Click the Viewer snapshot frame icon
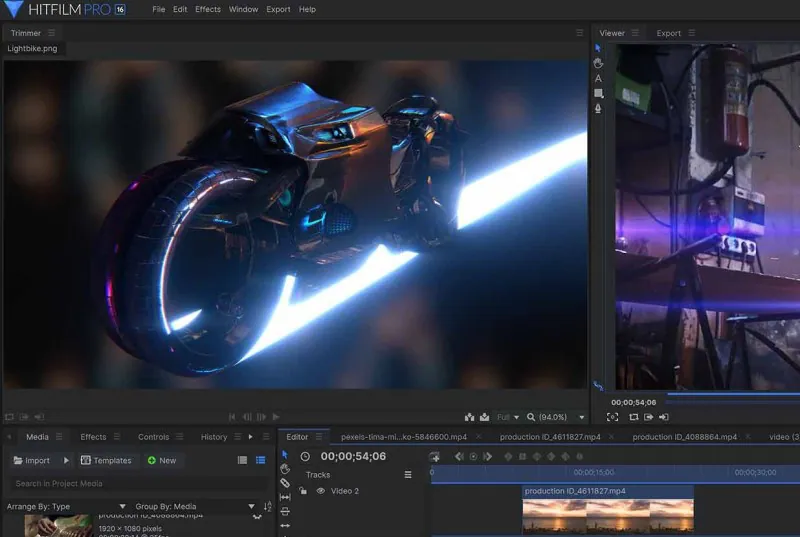The height and width of the screenshot is (537, 800). 612,417
